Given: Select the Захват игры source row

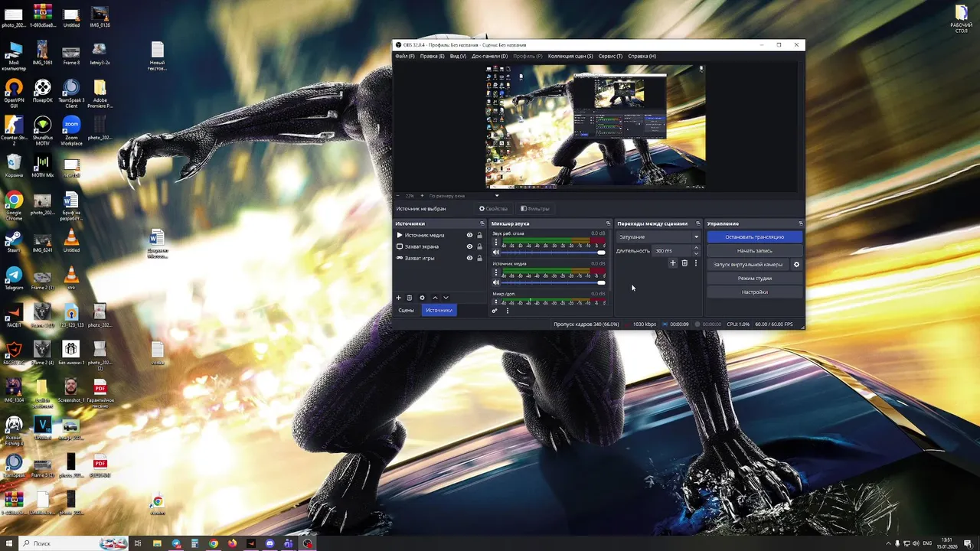Looking at the screenshot, I should click(439, 258).
